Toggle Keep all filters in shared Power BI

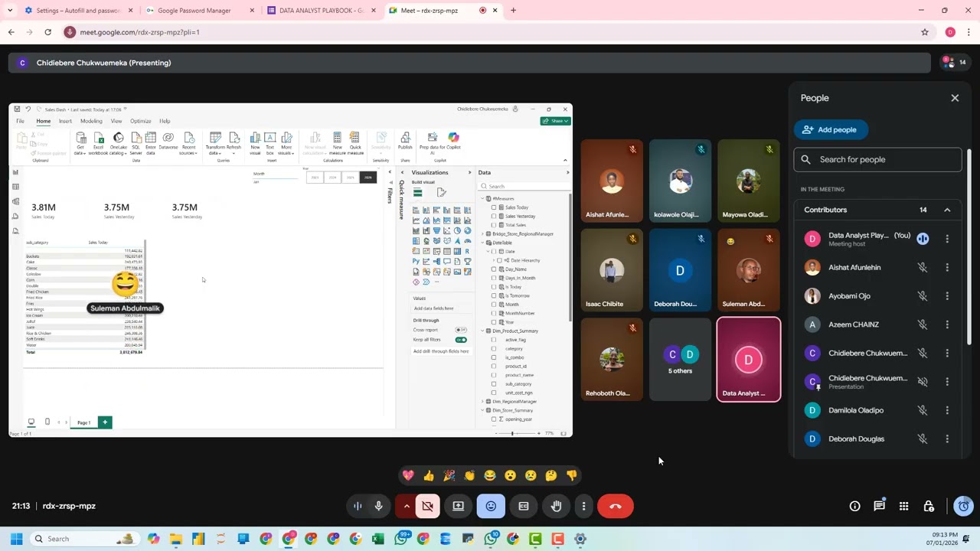(x=461, y=339)
